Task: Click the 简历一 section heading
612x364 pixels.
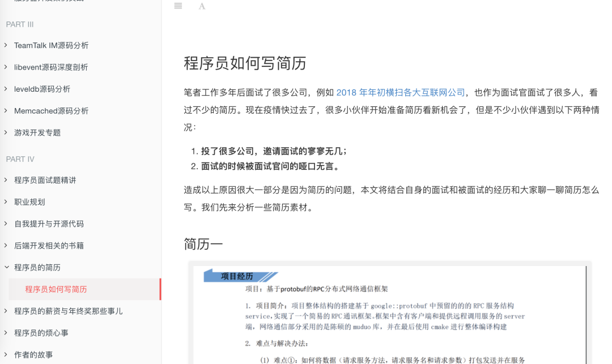Action: pyautogui.click(x=202, y=244)
